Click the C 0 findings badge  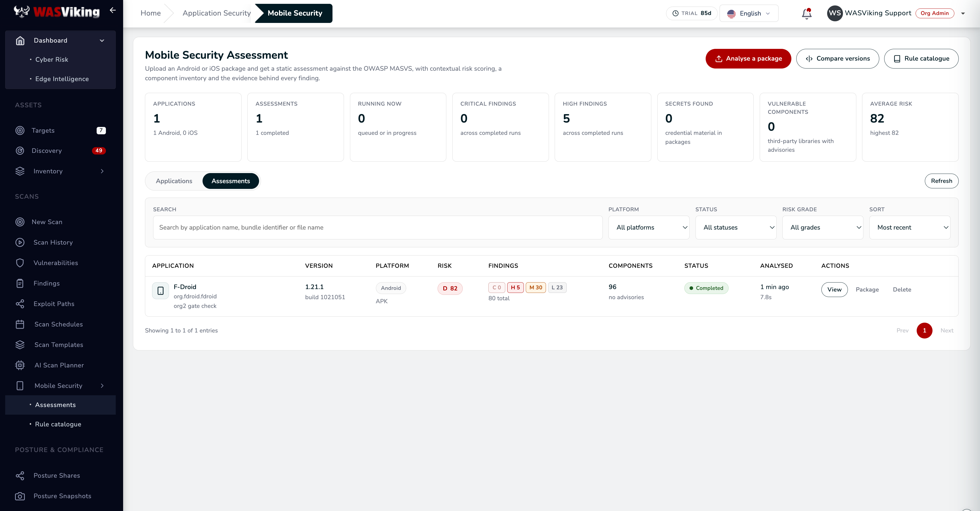click(x=497, y=288)
